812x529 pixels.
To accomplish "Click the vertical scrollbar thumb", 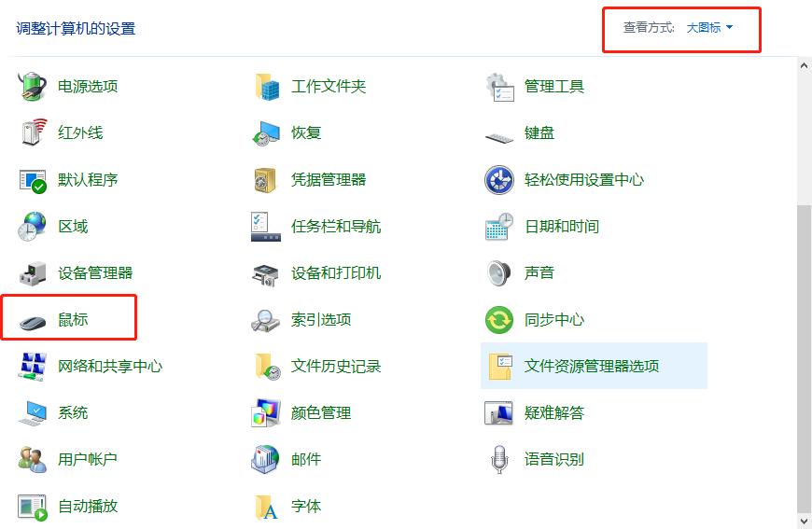I will click(x=804, y=357).
